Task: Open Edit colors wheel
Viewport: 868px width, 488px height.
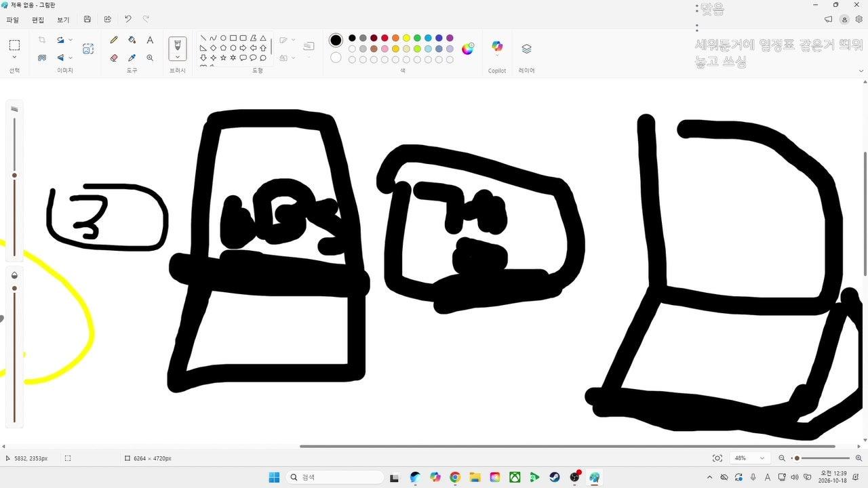Action: click(468, 48)
